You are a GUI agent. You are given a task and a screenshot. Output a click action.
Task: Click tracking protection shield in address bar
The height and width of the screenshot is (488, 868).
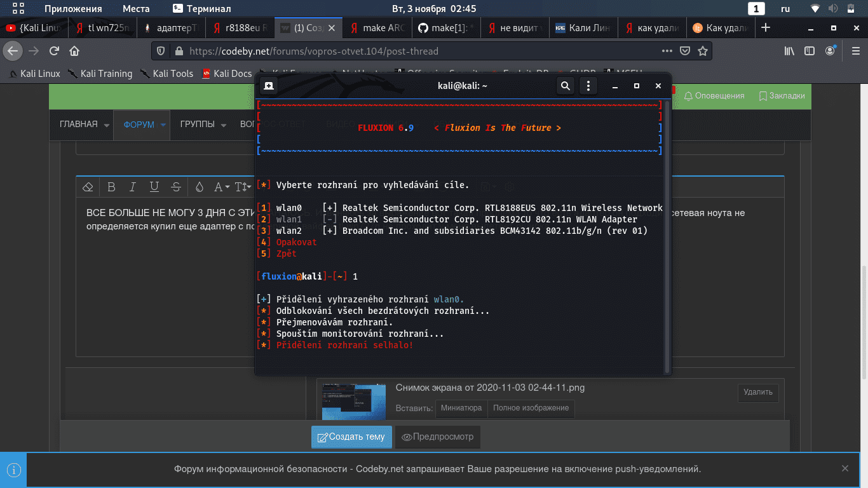(x=161, y=51)
